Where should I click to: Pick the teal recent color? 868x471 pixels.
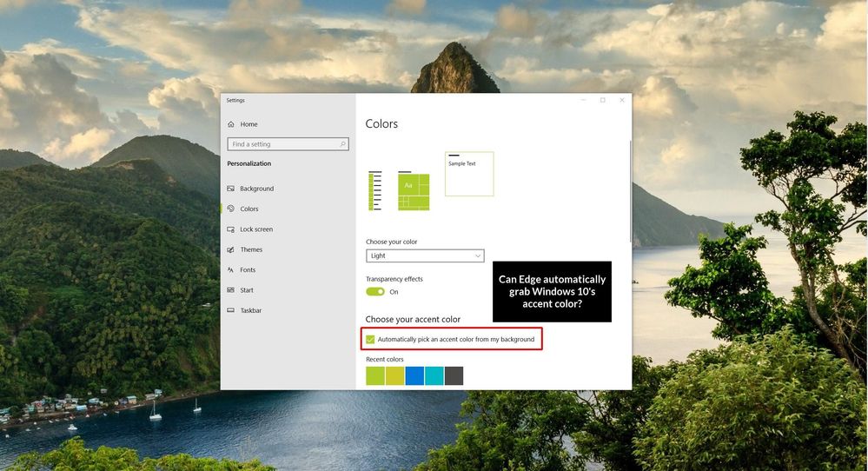434,375
